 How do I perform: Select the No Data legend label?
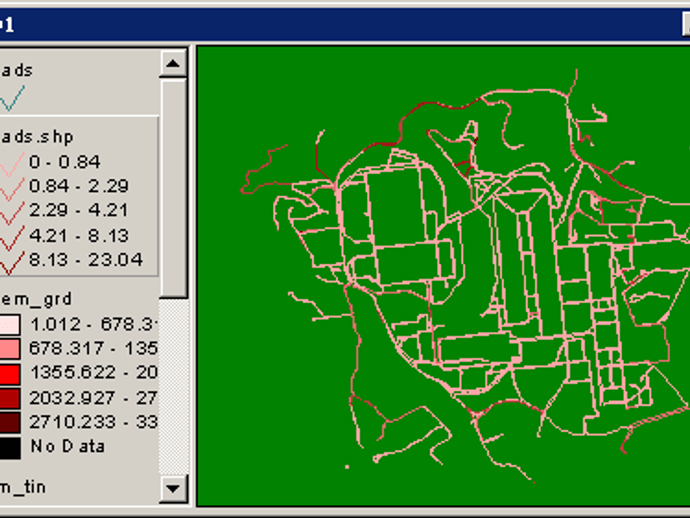point(68,446)
